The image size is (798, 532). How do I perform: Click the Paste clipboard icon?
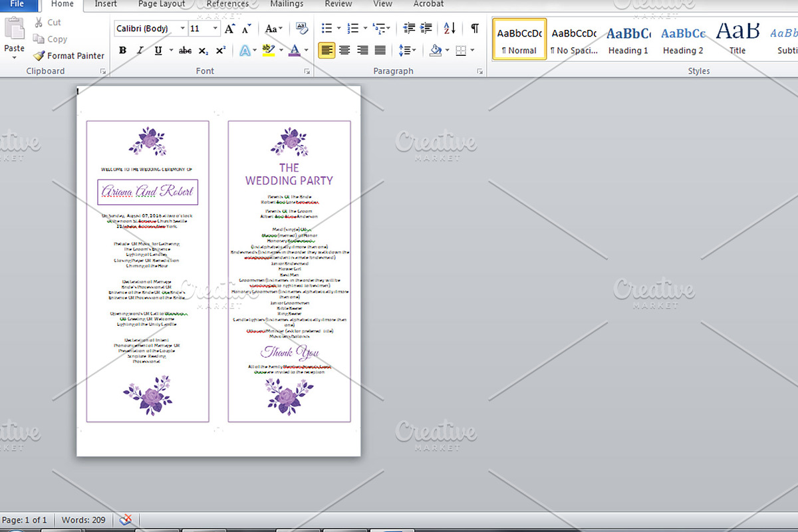coord(14,29)
